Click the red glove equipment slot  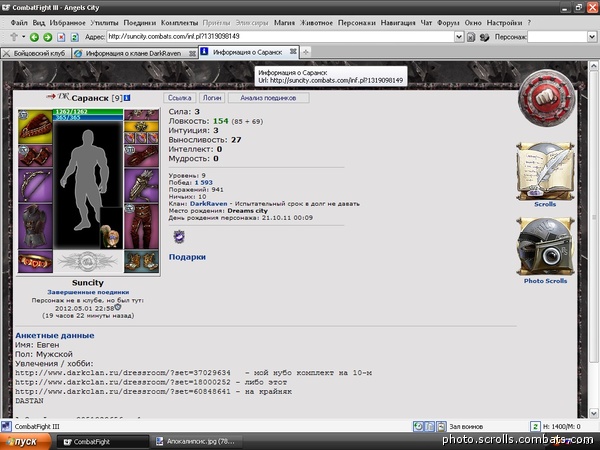pyautogui.click(x=141, y=156)
